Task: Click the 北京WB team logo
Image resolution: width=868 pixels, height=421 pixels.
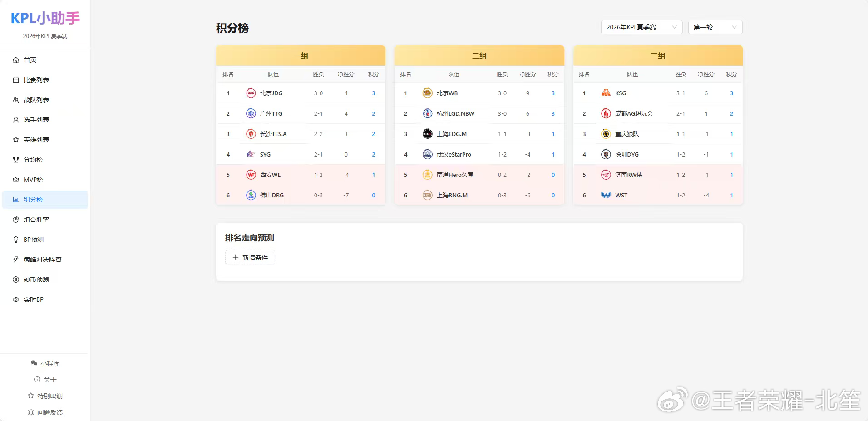Action: [428, 93]
